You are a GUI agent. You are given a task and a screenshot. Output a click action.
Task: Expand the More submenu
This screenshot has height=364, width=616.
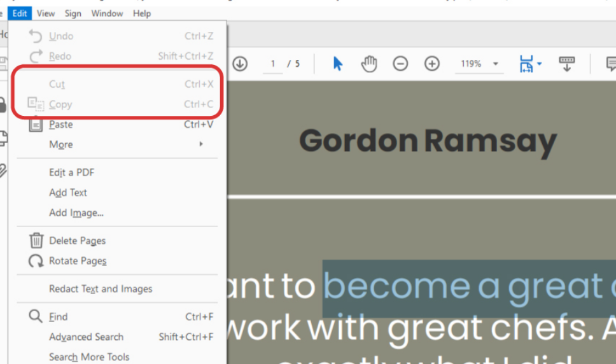pos(117,144)
